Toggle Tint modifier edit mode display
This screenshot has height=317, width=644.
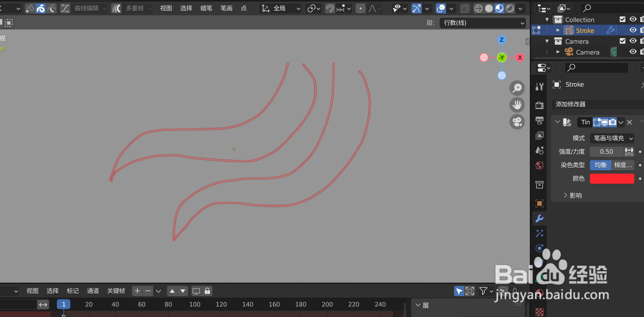(597, 122)
